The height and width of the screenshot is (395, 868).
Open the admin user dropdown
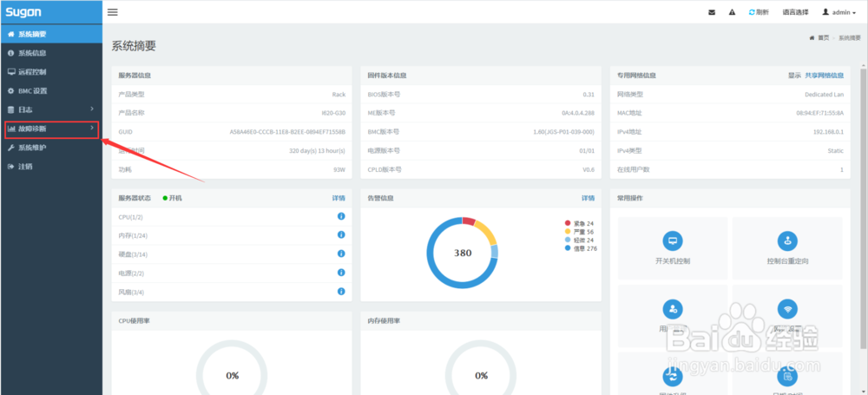[839, 12]
